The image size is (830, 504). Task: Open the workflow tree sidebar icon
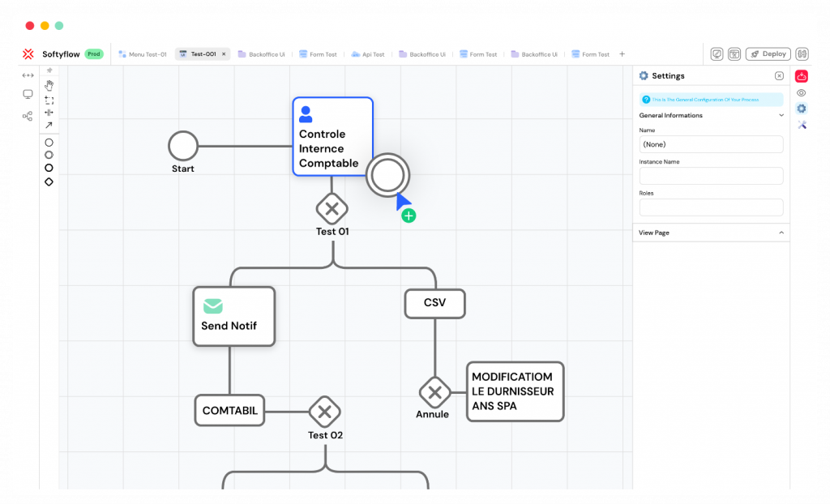tap(28, 116)
